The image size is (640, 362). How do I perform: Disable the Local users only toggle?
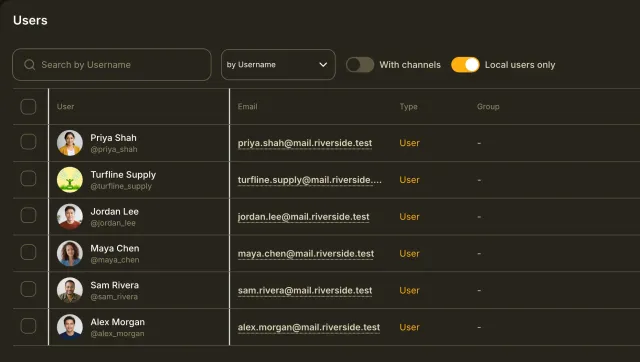(465, 64)
